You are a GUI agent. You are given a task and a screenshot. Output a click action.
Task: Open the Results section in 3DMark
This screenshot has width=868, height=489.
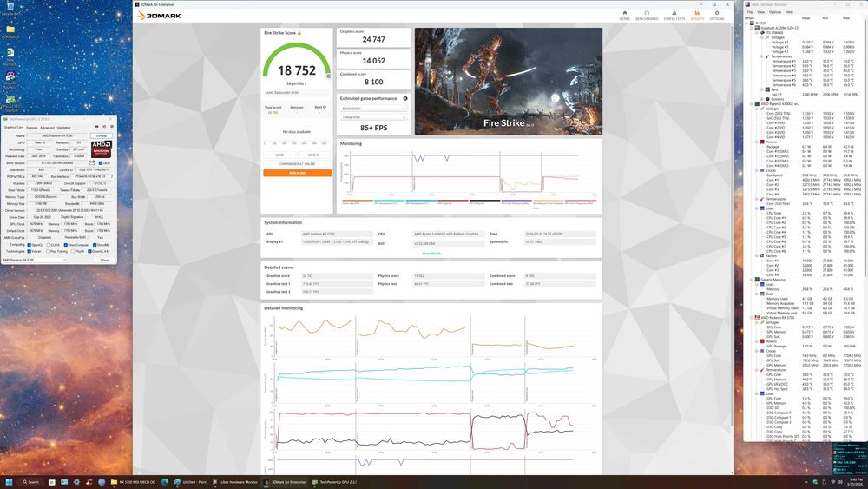pos(698,15)
